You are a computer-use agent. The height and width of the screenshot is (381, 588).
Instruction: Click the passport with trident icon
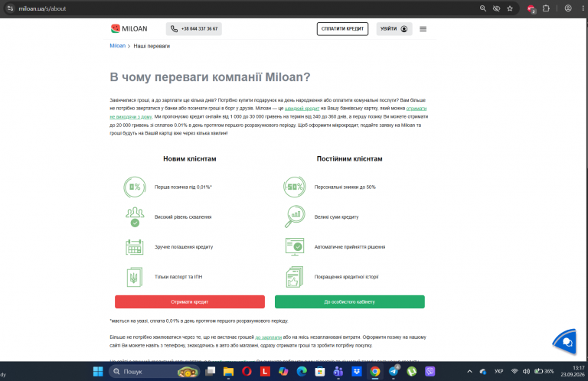(x=135, y=277)
